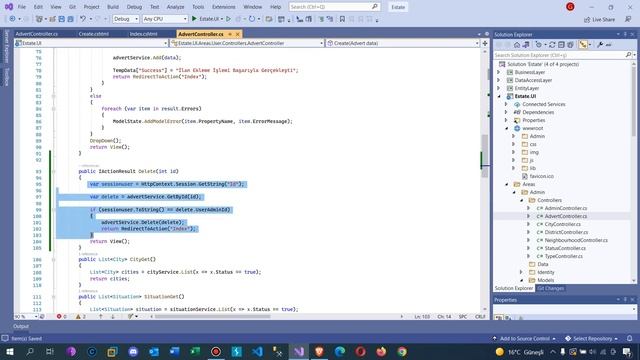The width and height of the screenshot is (640, 360).
Task: Click the Visual Studio search box
Action: 334,7
